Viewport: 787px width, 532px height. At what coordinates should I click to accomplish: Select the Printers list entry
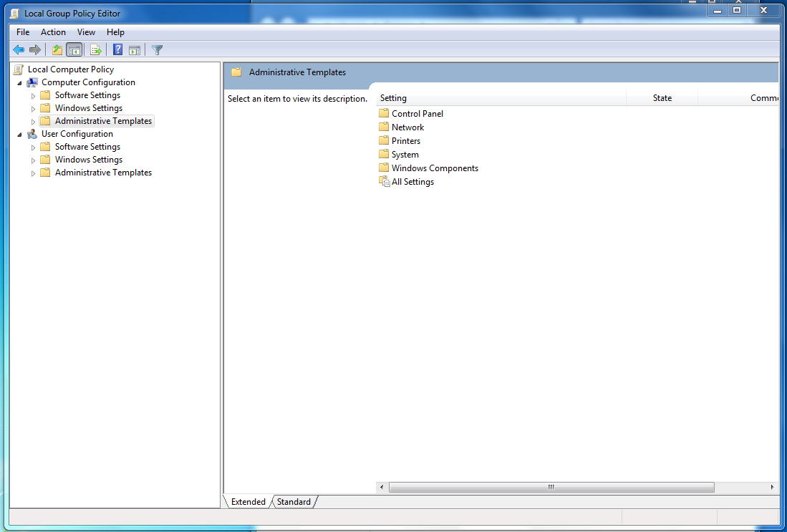tap(406, 140)
